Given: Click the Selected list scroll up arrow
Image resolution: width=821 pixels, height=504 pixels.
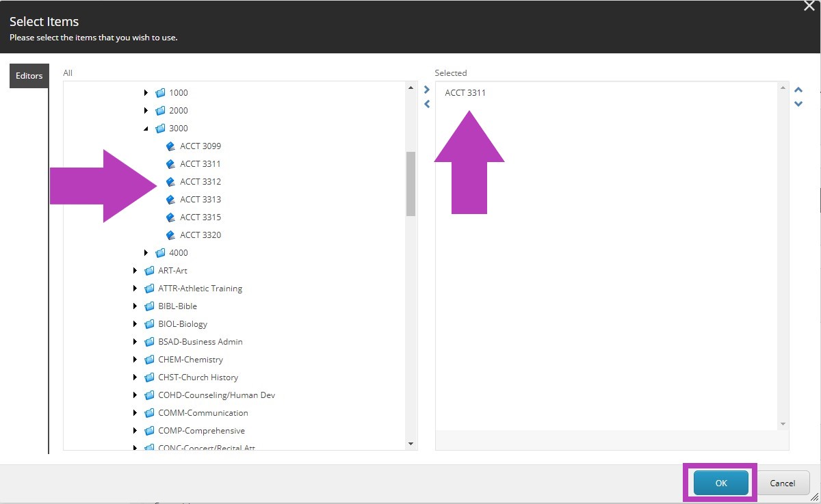Looking at the screenshot, I should point(783,88).
